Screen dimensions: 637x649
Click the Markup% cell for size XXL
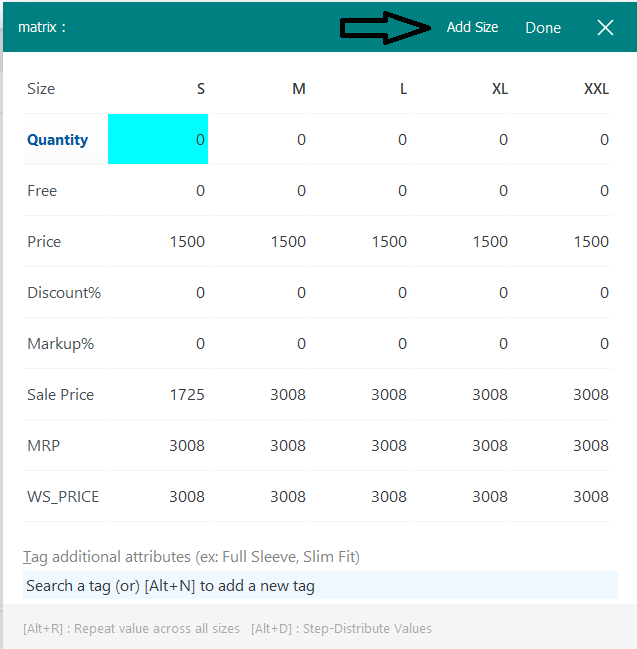click(x=562, y=343)
